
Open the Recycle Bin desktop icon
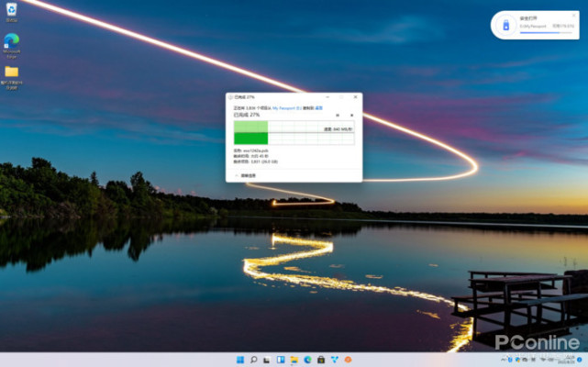click(x=11, y=12)
